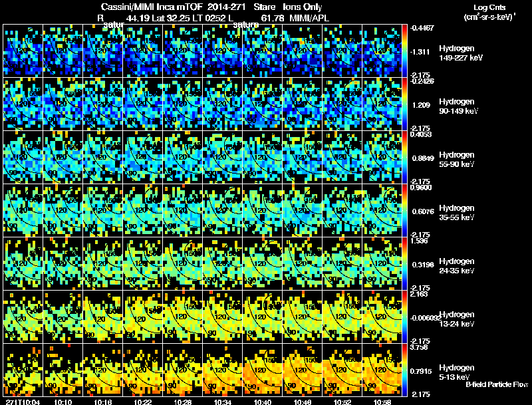Select the 10:58 panel in 13-24 keV row
Screen dimensions: 532x405
pos(382,317)
